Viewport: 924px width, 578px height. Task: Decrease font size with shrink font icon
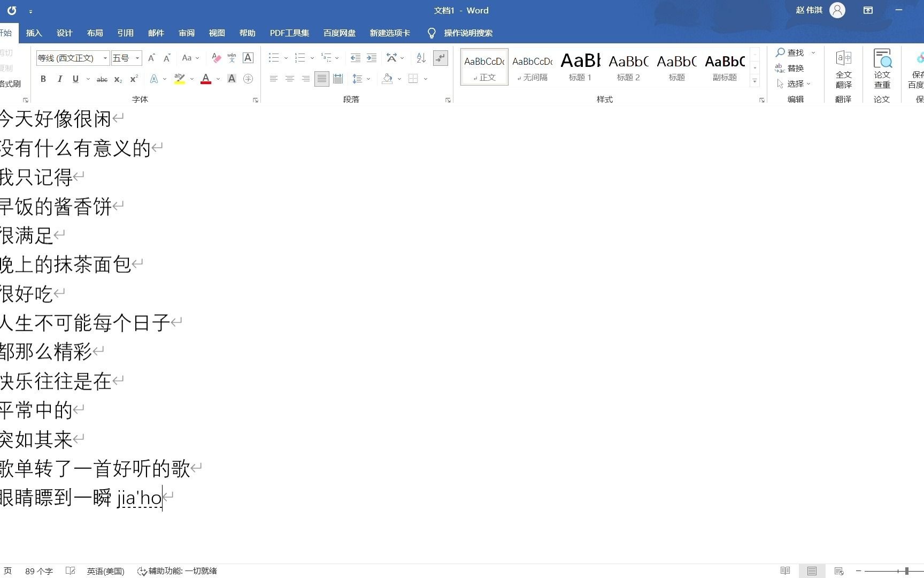[167, 58]
